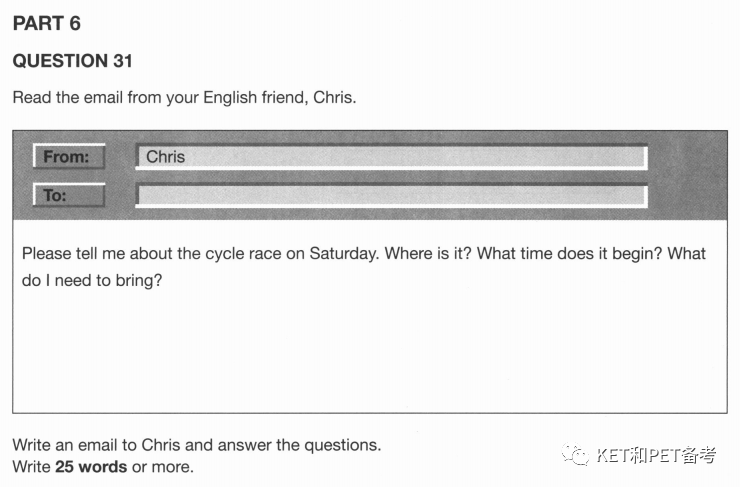Viewport: 740px width, 487px height.
Task: Click the KET和PET备考 watermark text
Action: coord(656,455)
